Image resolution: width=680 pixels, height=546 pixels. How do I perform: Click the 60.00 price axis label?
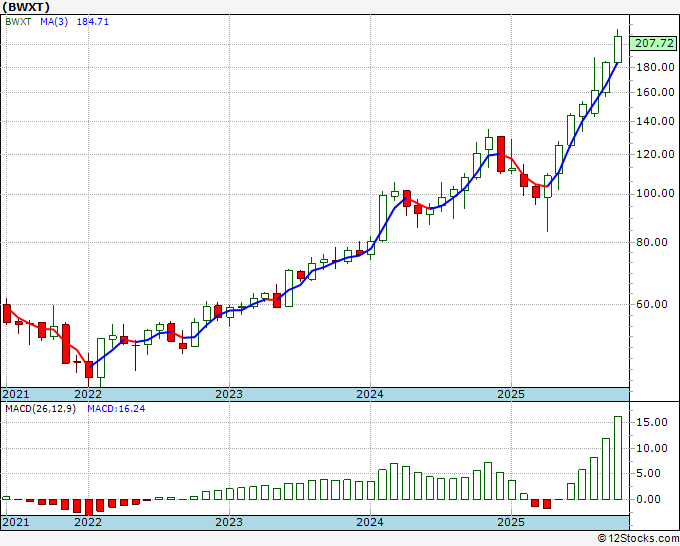[652, 304]
